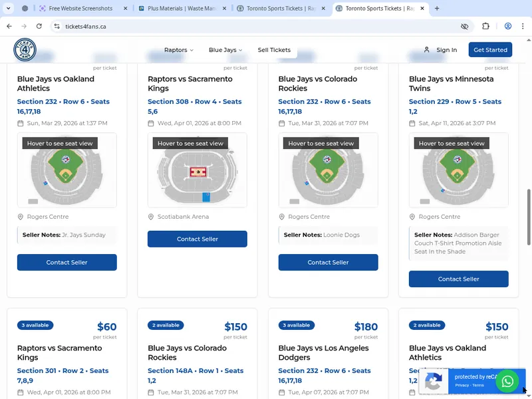
Task: View Scotiabank Arena seat map thumbnail
Action: (197, 170)
